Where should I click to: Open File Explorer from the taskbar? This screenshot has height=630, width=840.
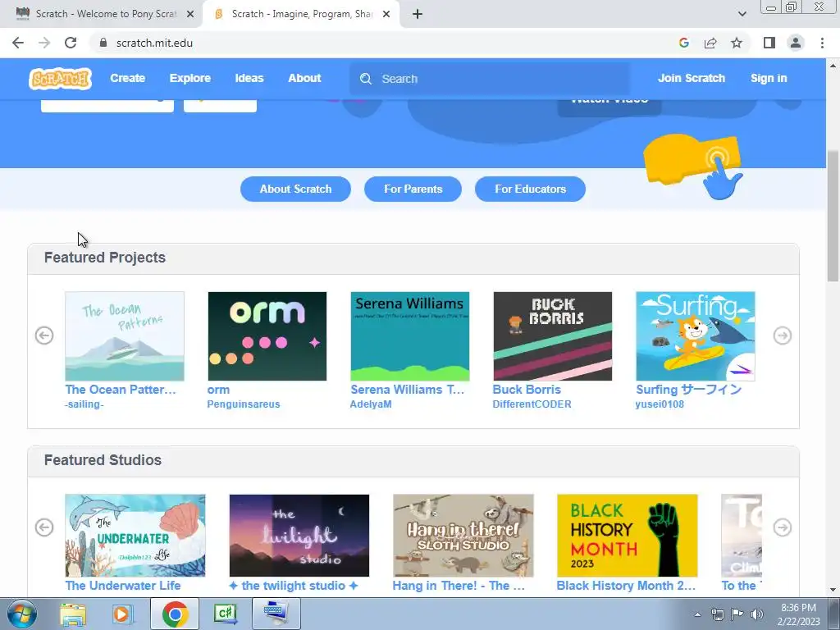[x=73, y=614]
